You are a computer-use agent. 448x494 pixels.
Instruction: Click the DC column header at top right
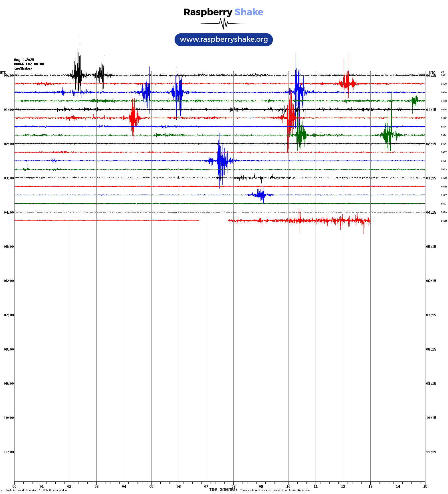point(442,72)
